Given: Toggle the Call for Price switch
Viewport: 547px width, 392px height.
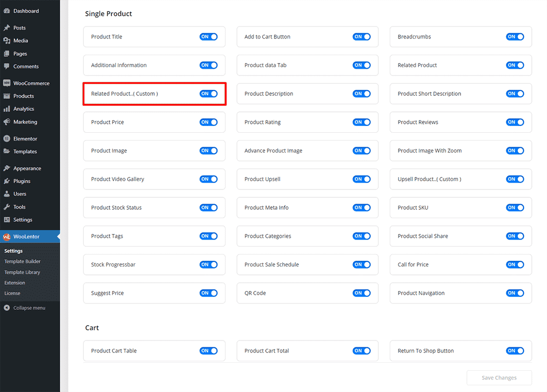Looking at the screenshot, I should (x=515, y=264).
